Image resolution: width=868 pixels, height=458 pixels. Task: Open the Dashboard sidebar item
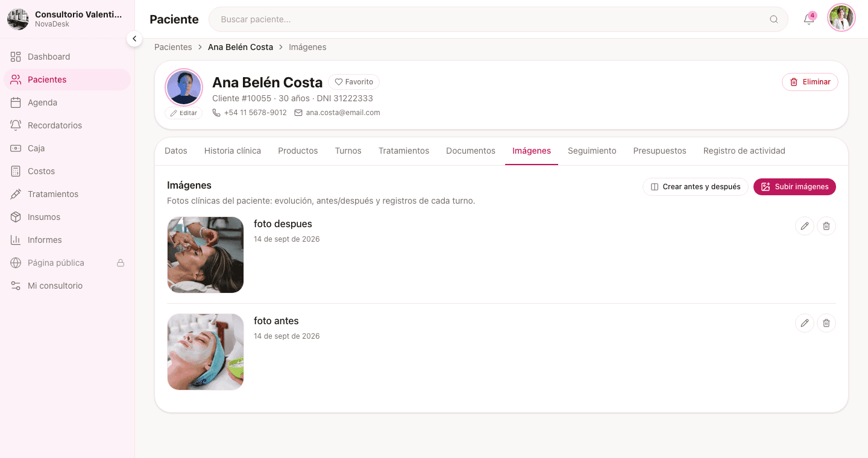tap(67, 57)
